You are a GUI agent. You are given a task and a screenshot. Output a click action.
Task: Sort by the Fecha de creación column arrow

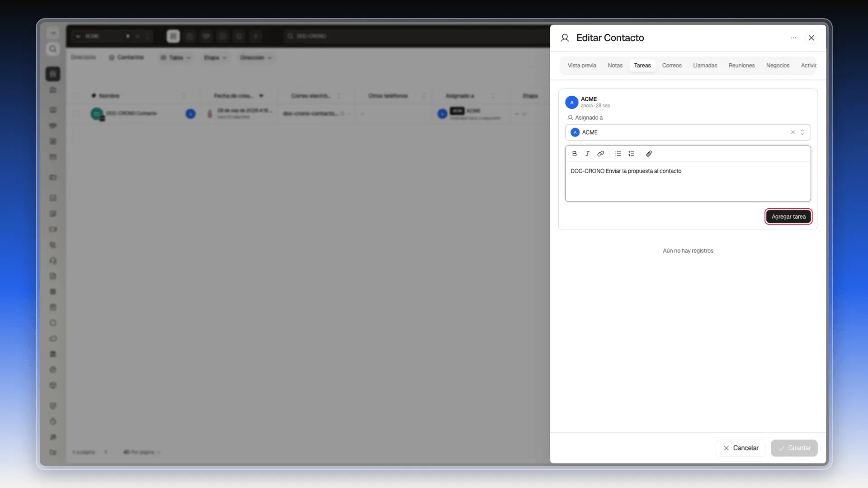pos(261,96)
